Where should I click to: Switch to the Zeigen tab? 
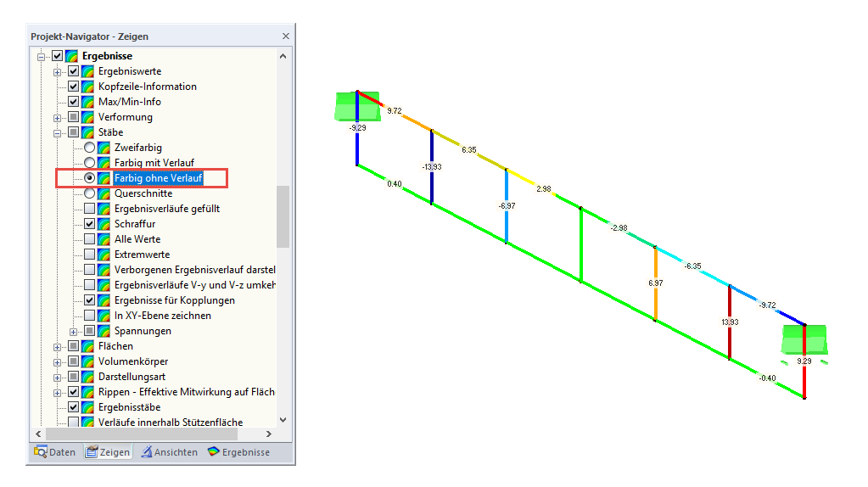point(108,452)
